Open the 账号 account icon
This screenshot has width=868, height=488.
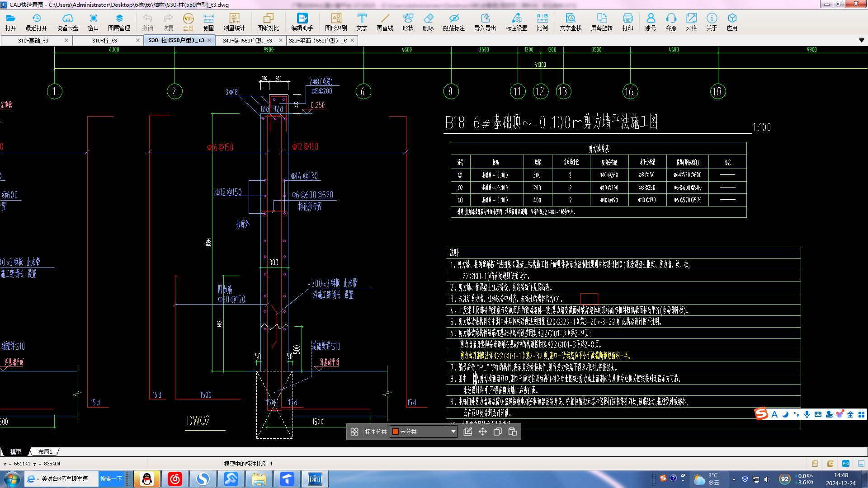pos(651,22)
